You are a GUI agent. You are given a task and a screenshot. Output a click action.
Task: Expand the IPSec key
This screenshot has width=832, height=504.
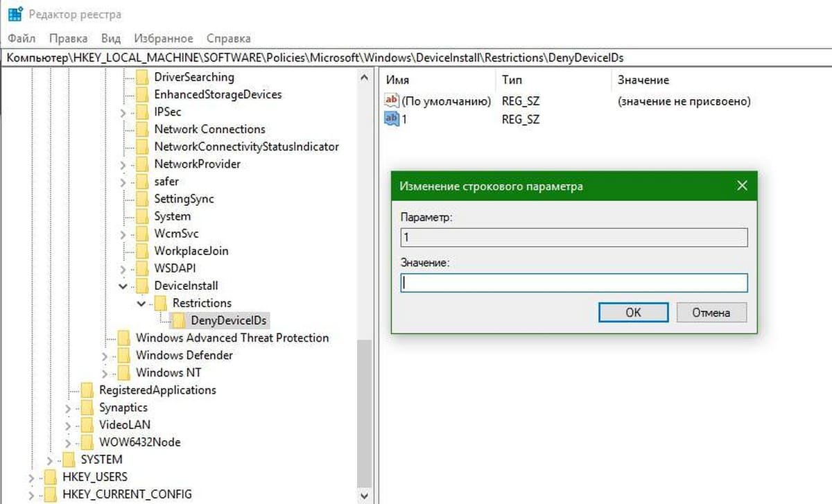pos(123,112)
